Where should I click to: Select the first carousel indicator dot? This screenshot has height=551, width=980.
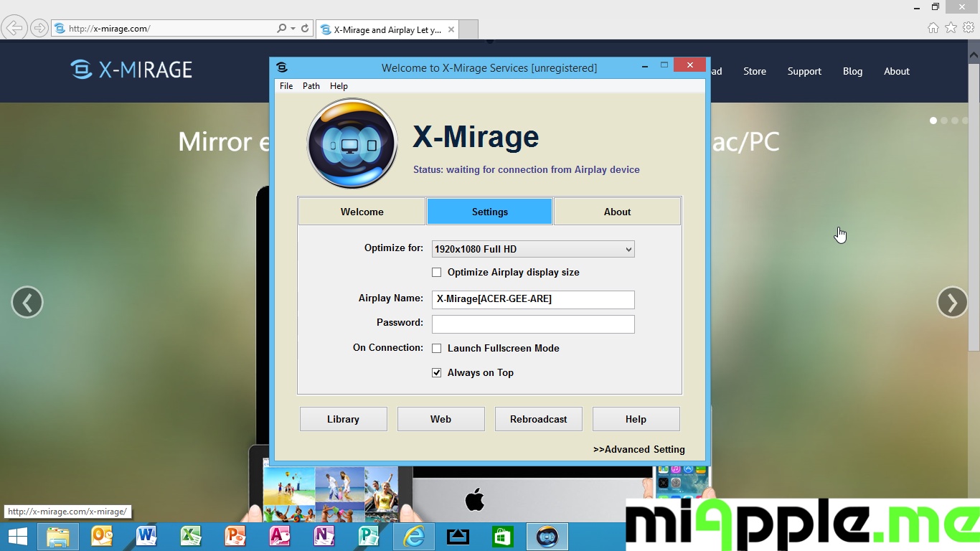pos(933,121)
